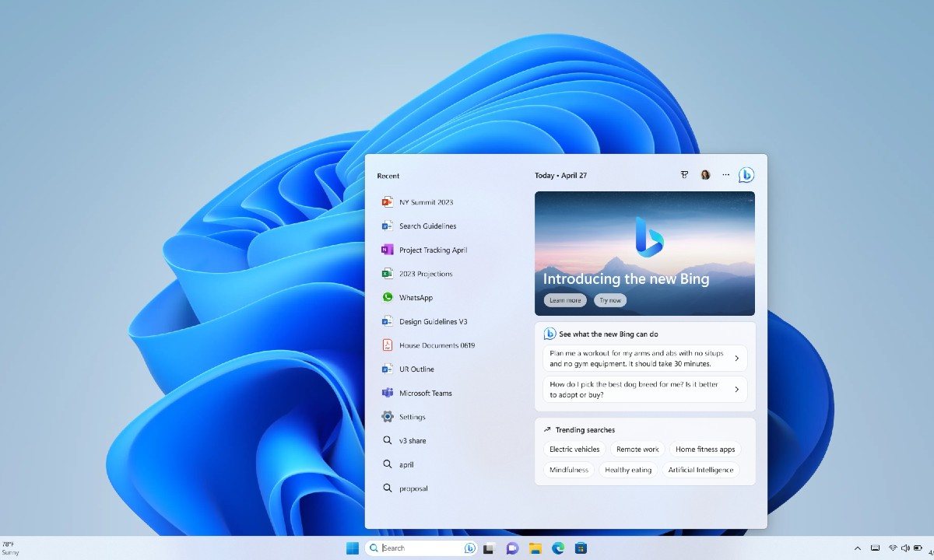Open the 2023 Projections Excel workbook
934x560 pixels.
pos(425,274)
